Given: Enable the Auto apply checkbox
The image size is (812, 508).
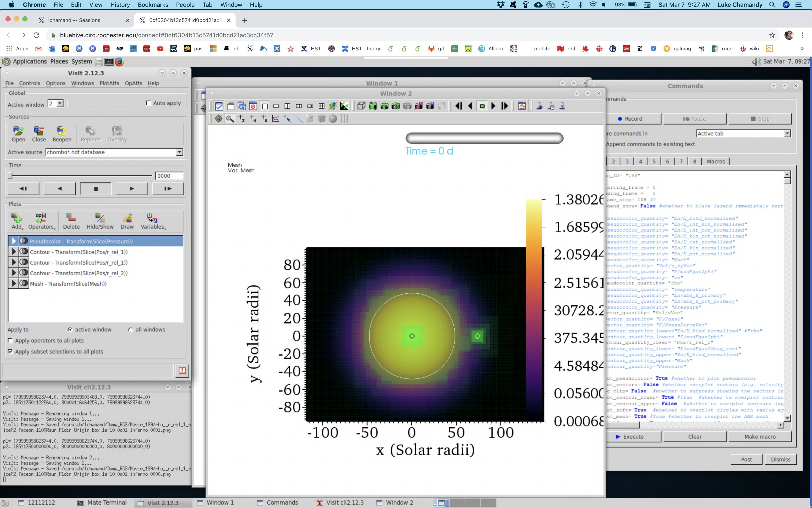Looking at the screenshot, I should pyautogui.click(x=148, y=103).
